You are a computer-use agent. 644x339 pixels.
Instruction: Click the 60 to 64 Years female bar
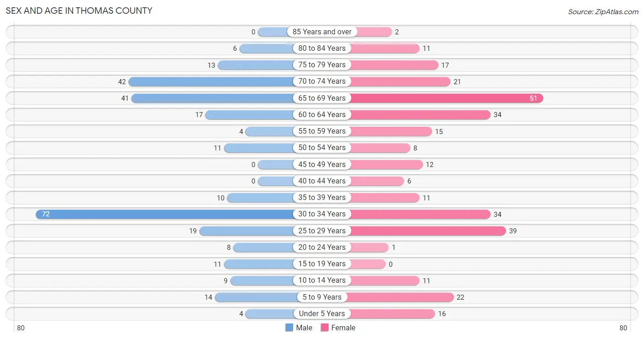pyautogui.click(x=420, y=115)
